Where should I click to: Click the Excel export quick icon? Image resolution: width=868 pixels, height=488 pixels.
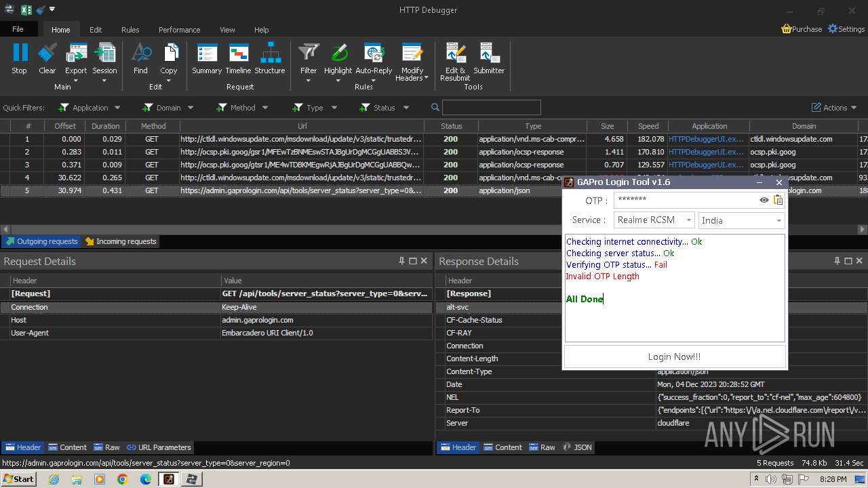coord(26,9)
